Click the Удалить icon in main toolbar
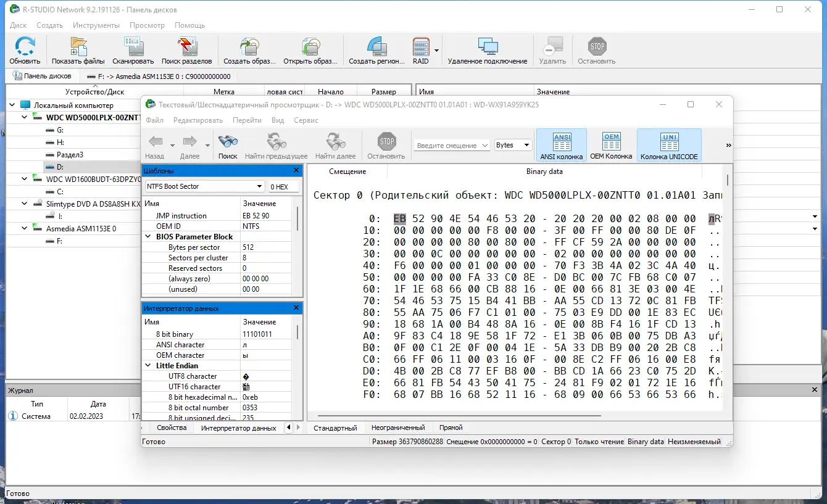This screenshot has height=504, width=827. (552, 47)
